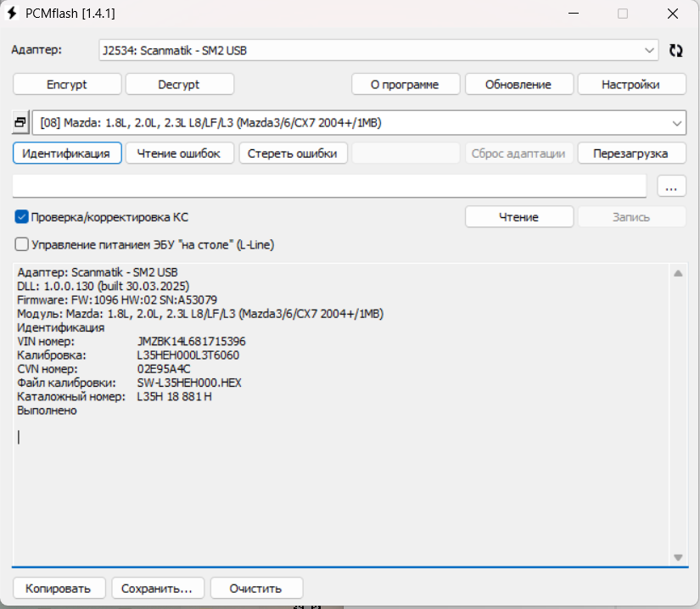Click calibration value L35HEH000L3T6060

pos(188,355)
